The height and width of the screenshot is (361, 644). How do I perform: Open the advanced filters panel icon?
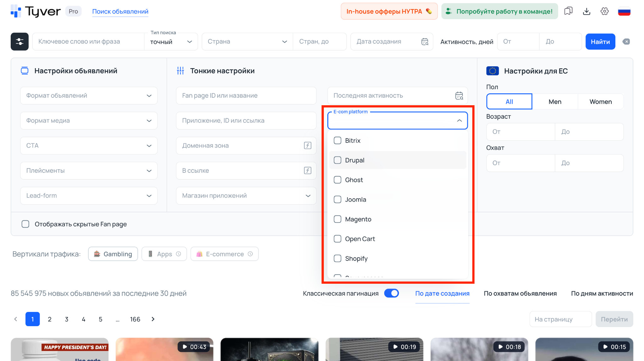click(19, 41)
